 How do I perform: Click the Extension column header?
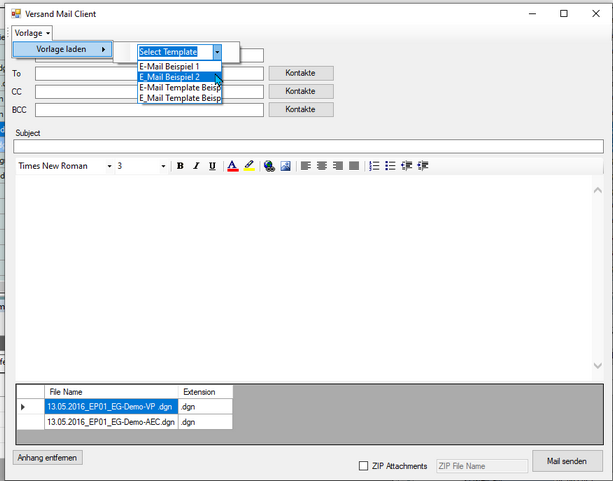click(206, 392)
